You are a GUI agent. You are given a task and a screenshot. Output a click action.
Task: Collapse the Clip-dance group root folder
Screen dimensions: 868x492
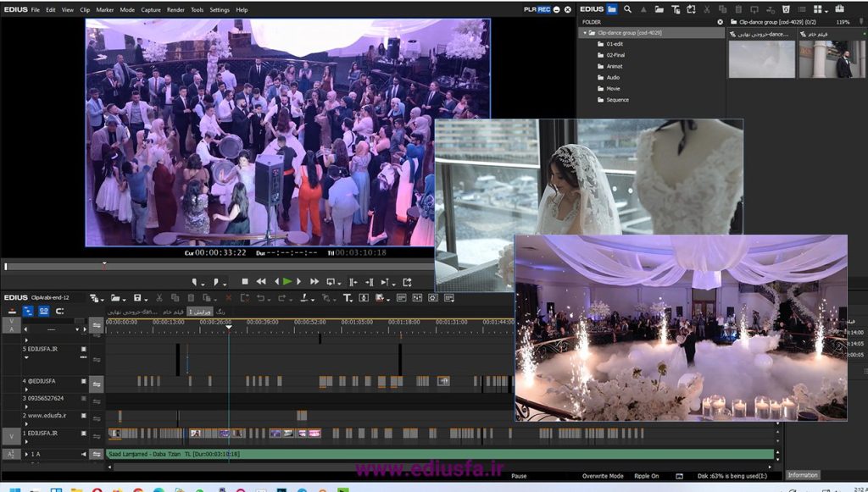pos(585,33)
